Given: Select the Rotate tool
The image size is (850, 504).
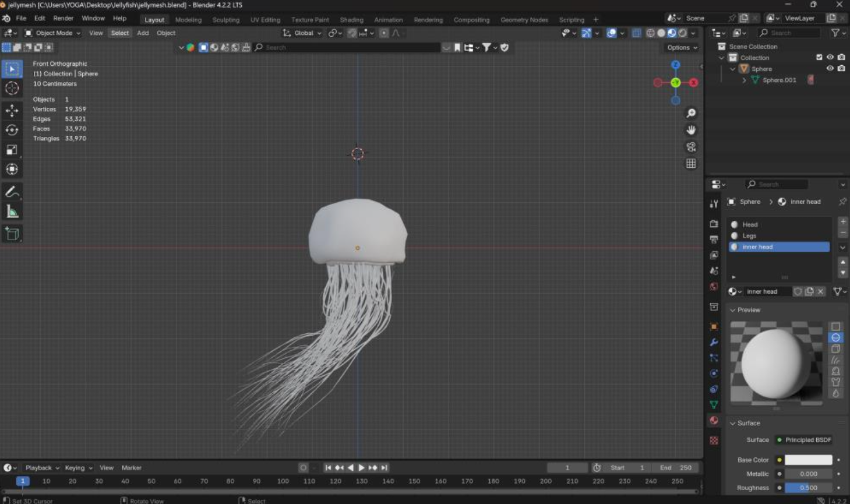Looking at the screenshot, I should click(12, 129).
